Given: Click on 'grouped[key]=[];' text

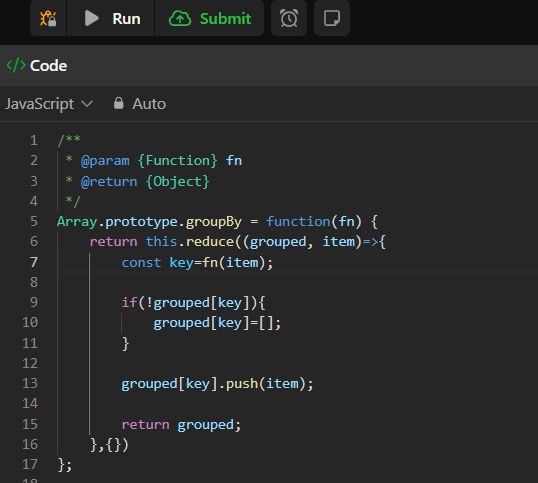Looking at the screenshot, I should [217, 323].
